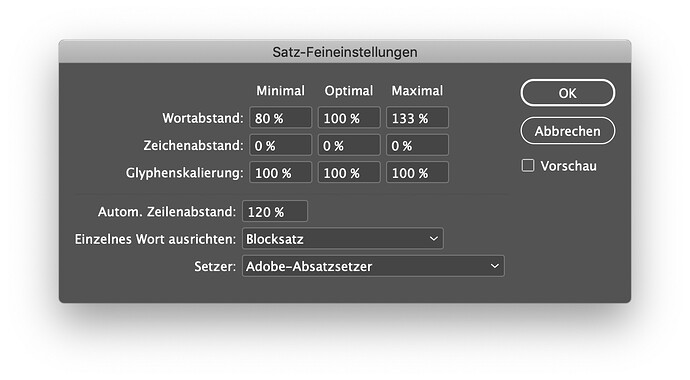The image size is (690, 380).
Task: Open the Setzer dropdown showing Adobe-Absatzsetzer
Action: point(373,266)
